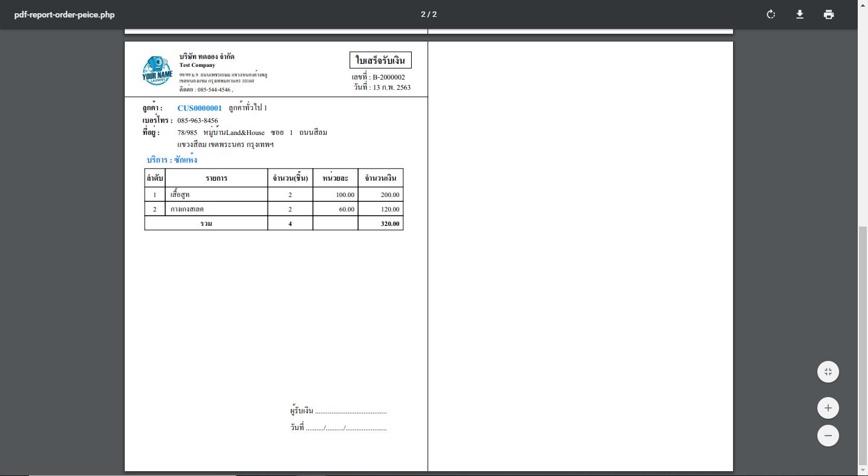Click the customer phone number 085-963-8456
The width and height of the screenshot is (868, 476).
(x=198, y=121)
